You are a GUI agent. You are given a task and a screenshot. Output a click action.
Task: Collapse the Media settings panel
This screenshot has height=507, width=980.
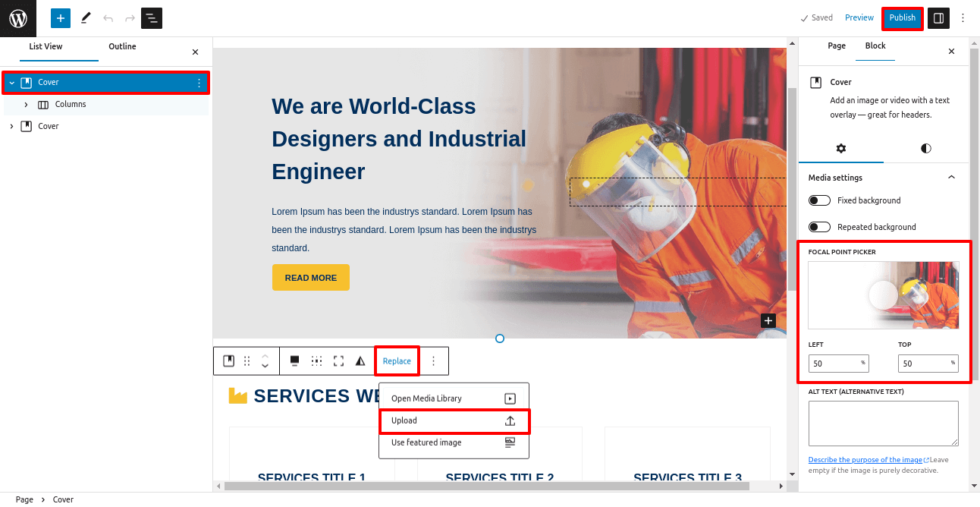pos(951,178)
